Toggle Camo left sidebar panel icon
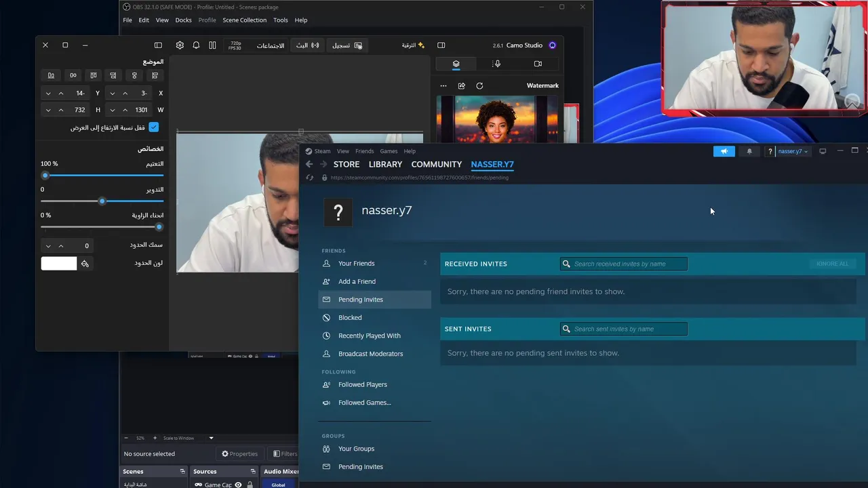Image resolution: width=868 pixels, height=488 pixels. click(x=158, y=45)
